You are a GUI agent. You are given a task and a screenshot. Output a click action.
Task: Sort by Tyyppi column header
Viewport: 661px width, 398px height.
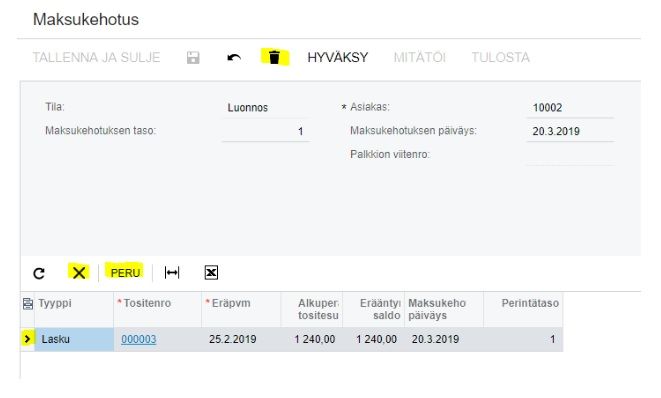[x=74, y=309]
